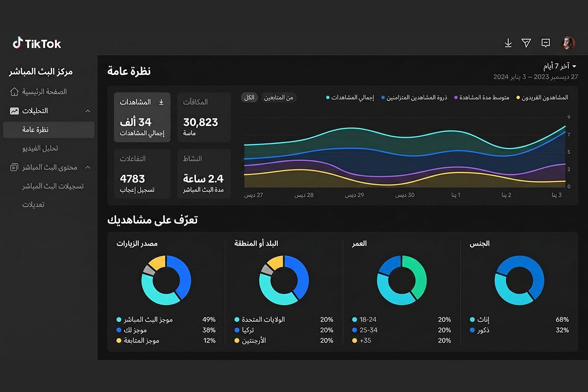
Task: Click the analytics chart icon beside التحليلات
Action: click(14, 111)
